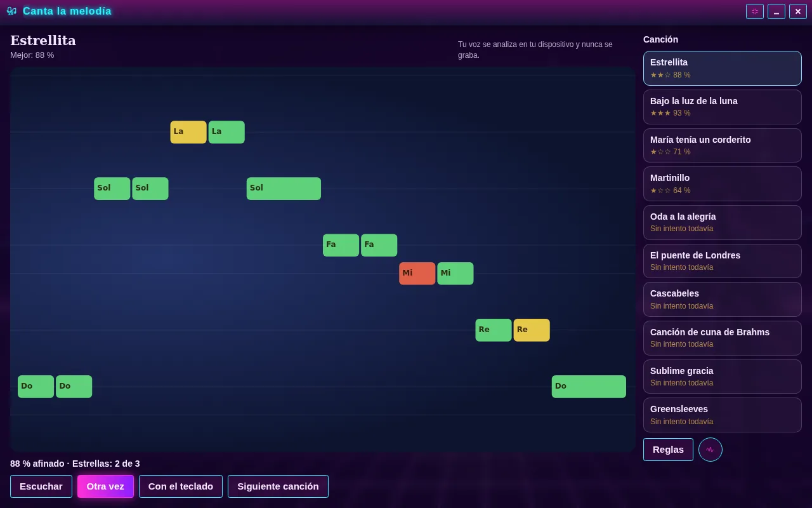Select the yellow Re note block
Image resolution: width=812 pixels, height=508 pixels.
[532, 330]
